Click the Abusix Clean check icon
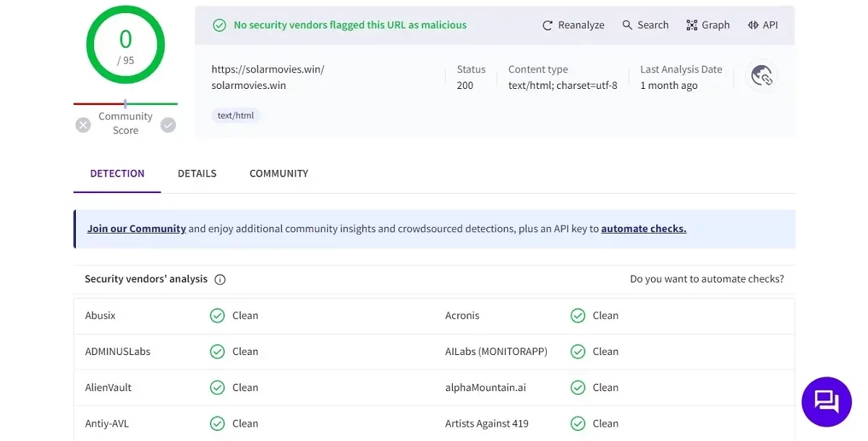 [x=217, y=315]
